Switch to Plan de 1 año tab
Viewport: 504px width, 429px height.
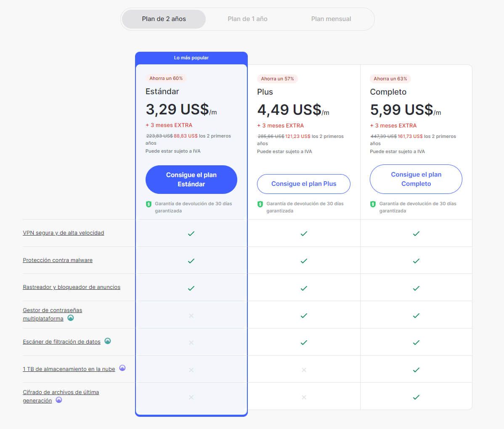tap(247, 19)
